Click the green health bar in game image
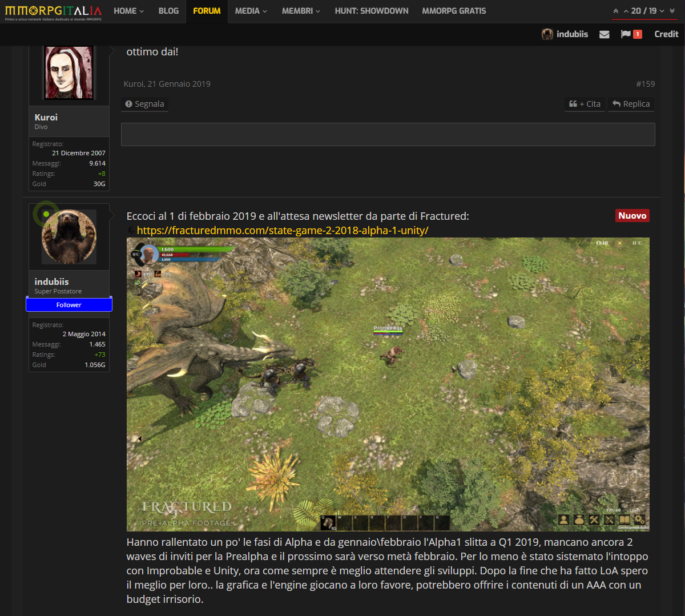685x616 pixels. (197, 249)
